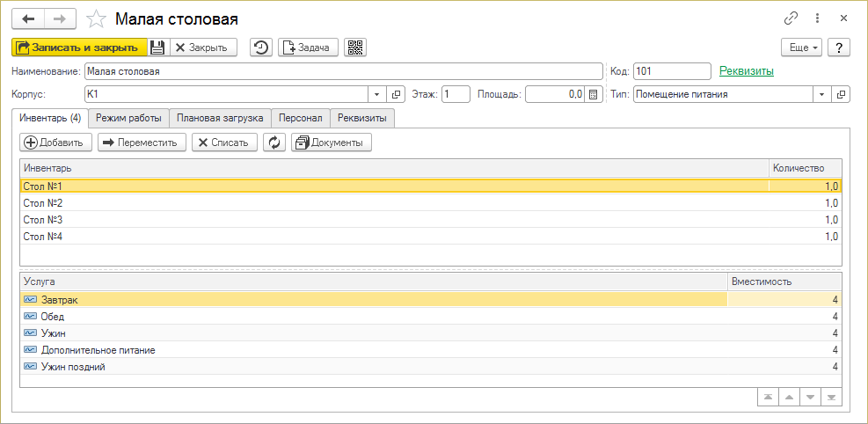868x424 pixels.
Task: Open the Еще dropdown menu
Action: 801,48
